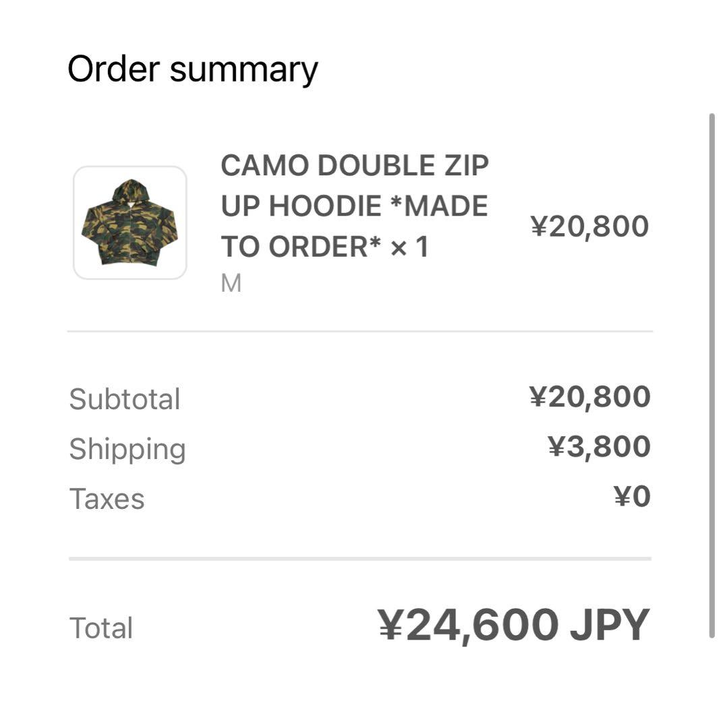The height and width of the screenshot is (728, 721).
Task: Click the ¥24,600 total amount
Action: coord(468,626)
